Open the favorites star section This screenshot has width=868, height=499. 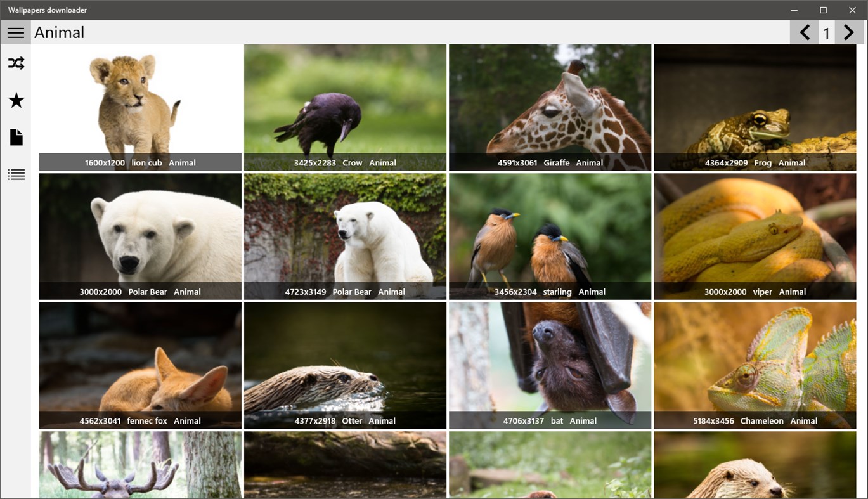pyautogui.click(x=15, y=100)
